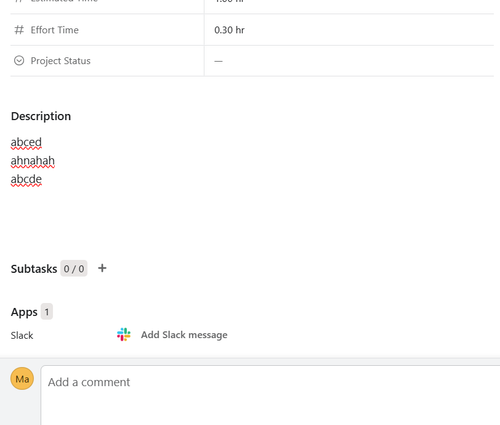Select the Effort Time field label
500x425 pixels.
(x=55, y=30)
